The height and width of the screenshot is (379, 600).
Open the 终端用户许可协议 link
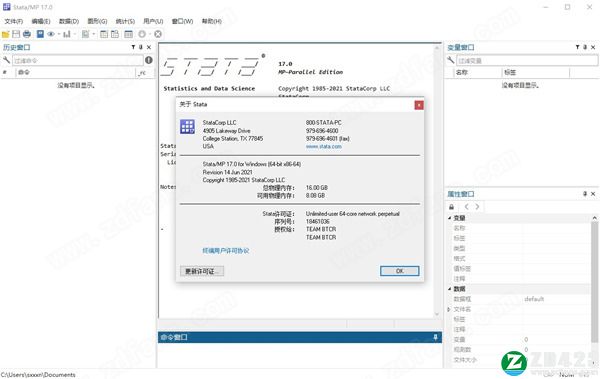[226, 251]
